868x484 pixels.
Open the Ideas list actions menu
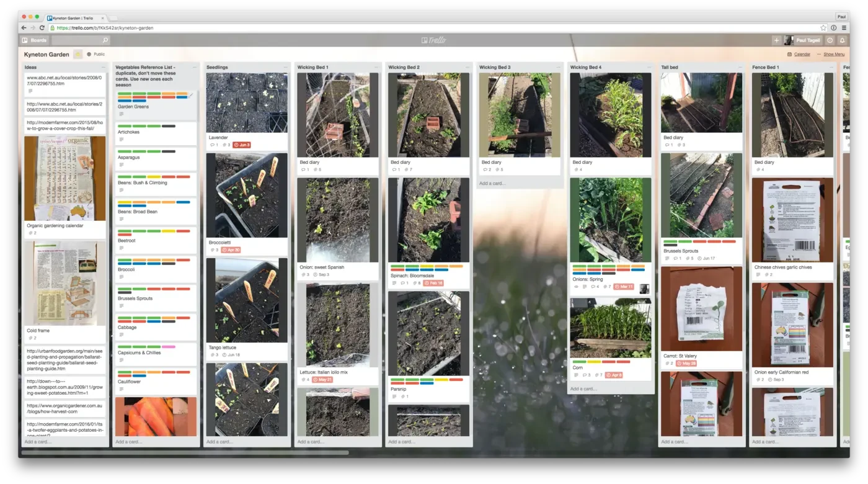click(x=104, y=67)
